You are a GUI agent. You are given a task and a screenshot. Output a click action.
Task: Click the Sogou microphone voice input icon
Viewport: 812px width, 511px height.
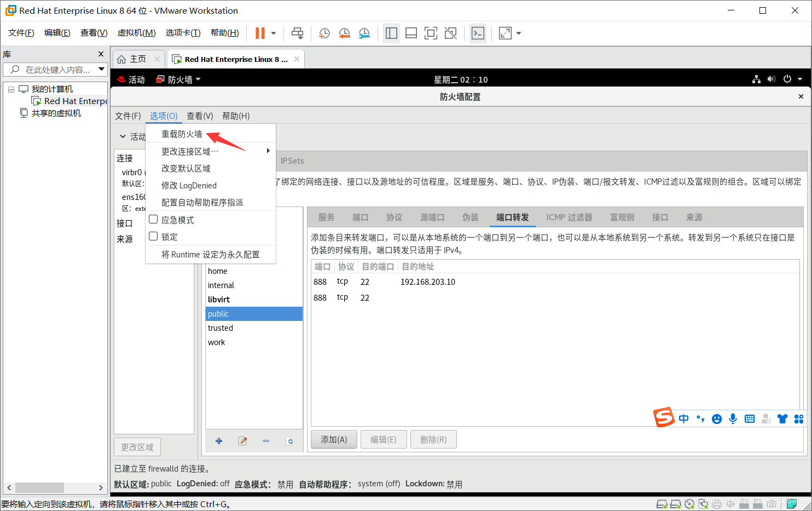[733, 418]
